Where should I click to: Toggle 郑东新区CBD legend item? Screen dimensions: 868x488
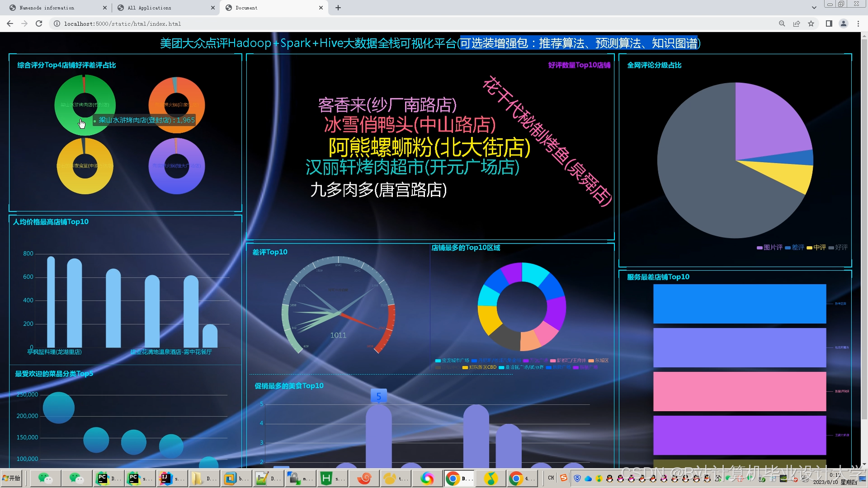coord(479,367)
